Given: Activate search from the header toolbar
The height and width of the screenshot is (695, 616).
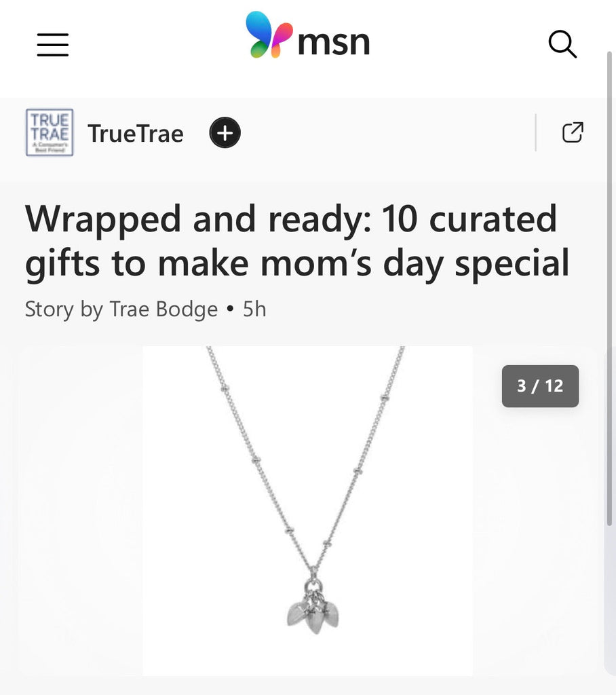Looking at the screenshot, I should [562, 45].
